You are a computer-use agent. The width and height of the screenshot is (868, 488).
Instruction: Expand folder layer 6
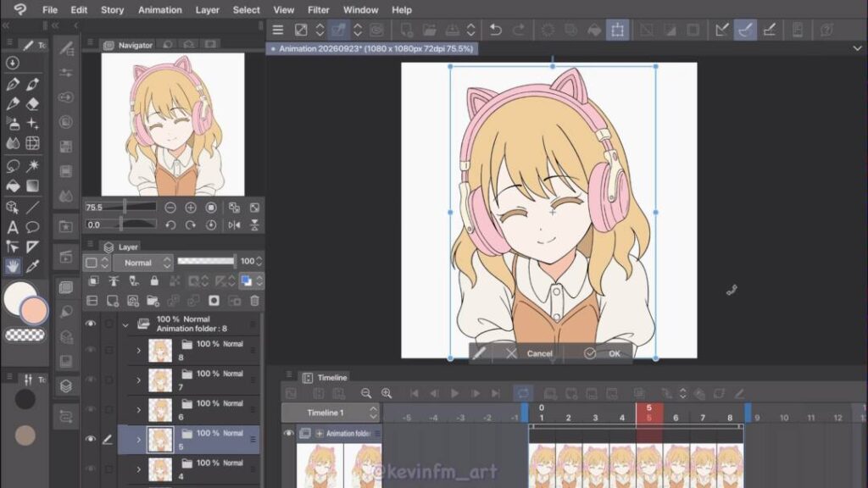tap(138, 410)
